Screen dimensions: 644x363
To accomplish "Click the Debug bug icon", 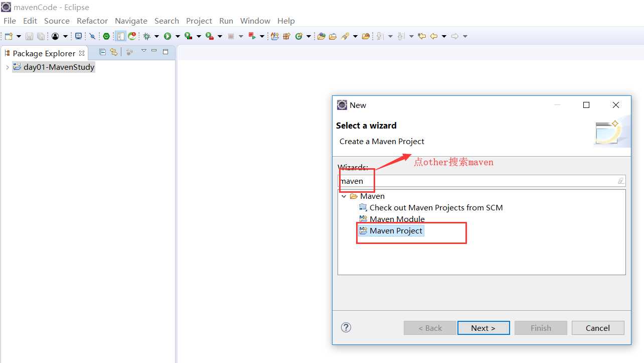I will [146, 36].
